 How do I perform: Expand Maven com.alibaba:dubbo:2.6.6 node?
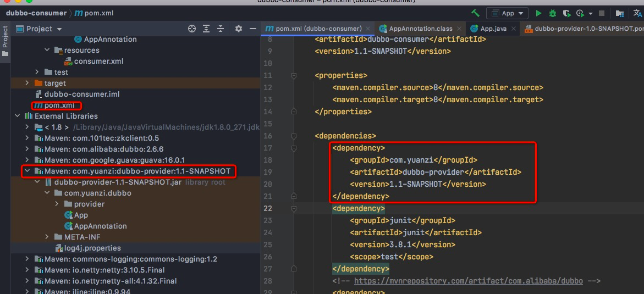pyautogui.click(x=27, y=149)
